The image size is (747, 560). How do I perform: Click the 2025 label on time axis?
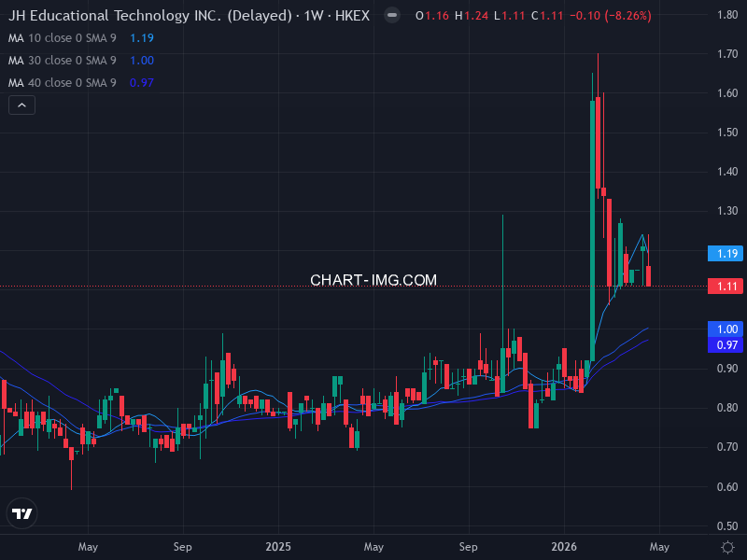pyautogui.click(x=278, y=547)
